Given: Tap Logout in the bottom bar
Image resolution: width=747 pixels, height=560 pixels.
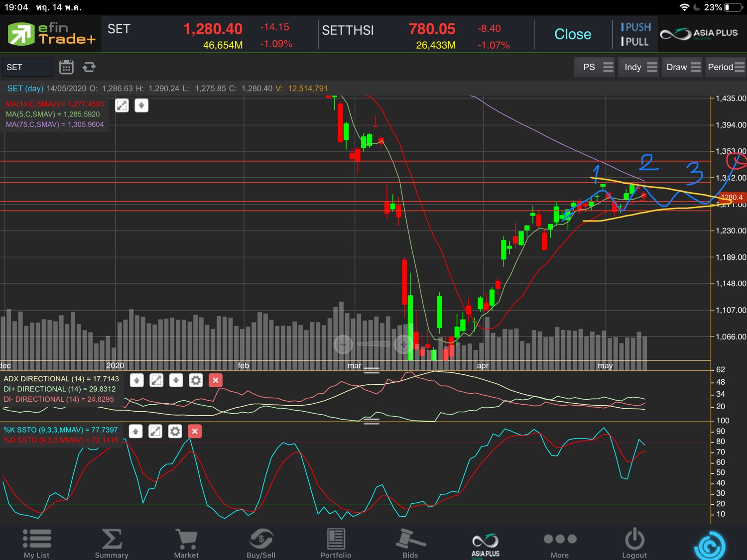Looking at the screenshot, I should click(x=634, y=543).
